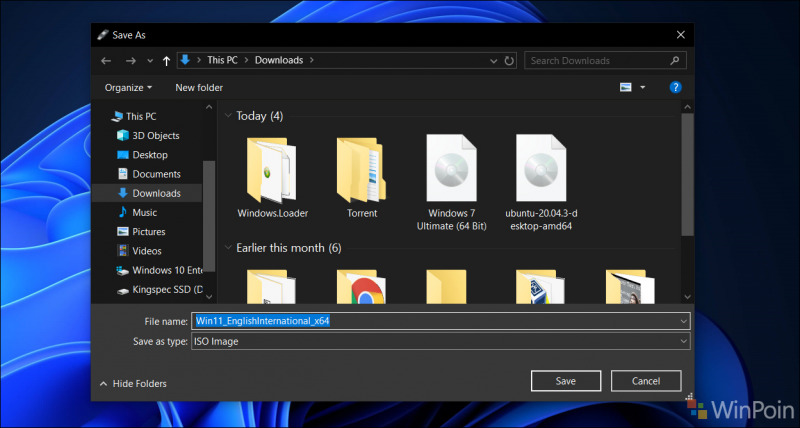Select ubuntu-20.04.3-desktop-amd64 ISO file
Image resolution: width=800 pixels, height=428 pixels.
click(541, 182)
